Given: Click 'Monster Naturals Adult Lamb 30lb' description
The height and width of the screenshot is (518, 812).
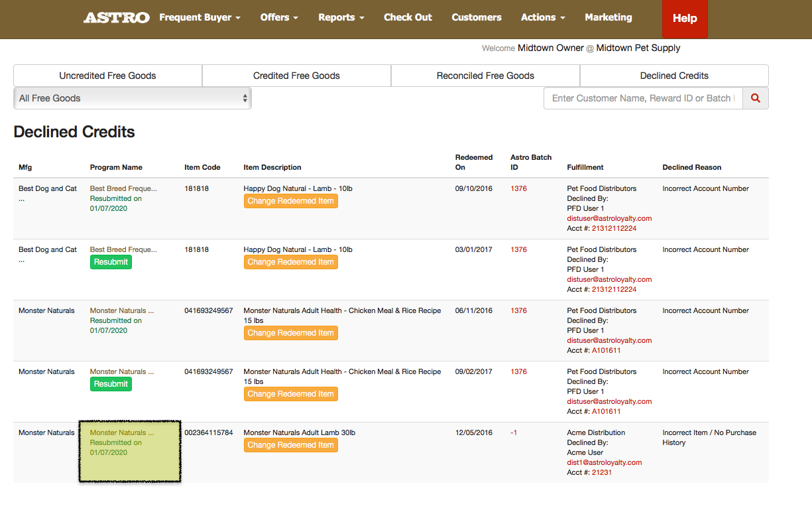Looking at the screenshot, I should [x=300, y=432].
